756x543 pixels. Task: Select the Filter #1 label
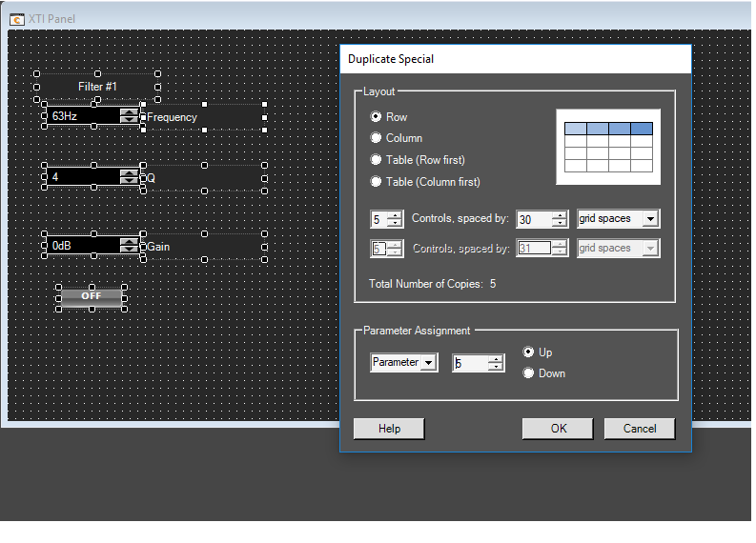97,87
